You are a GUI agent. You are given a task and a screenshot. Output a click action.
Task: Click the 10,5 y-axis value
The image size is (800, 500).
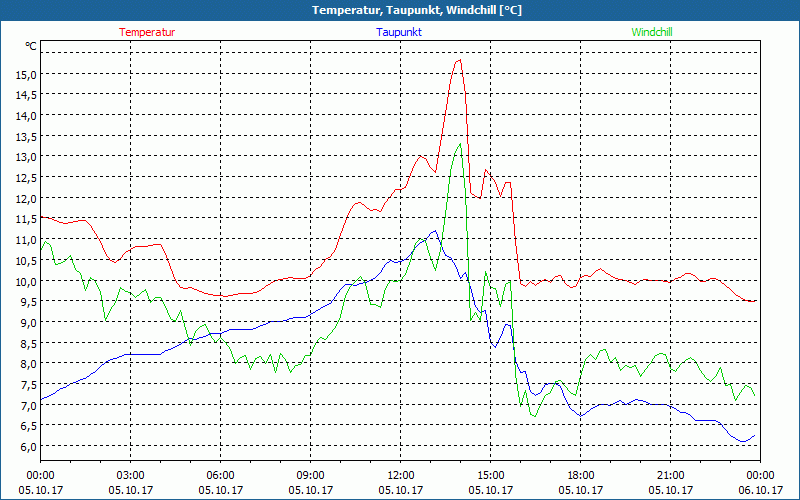point(26,260)
